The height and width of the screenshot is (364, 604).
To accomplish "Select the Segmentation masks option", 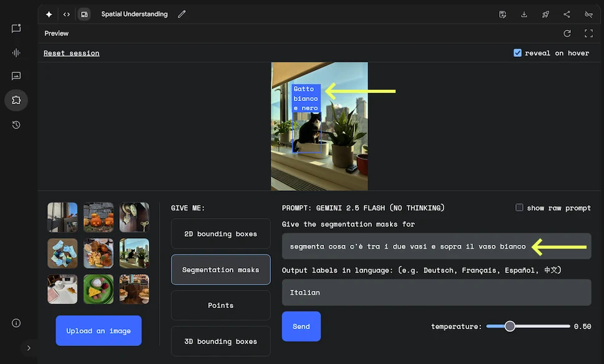I will 221,270.
